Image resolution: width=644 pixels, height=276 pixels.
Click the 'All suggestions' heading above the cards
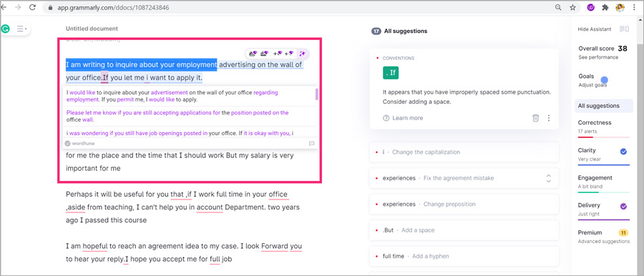[x=406, y=31]
